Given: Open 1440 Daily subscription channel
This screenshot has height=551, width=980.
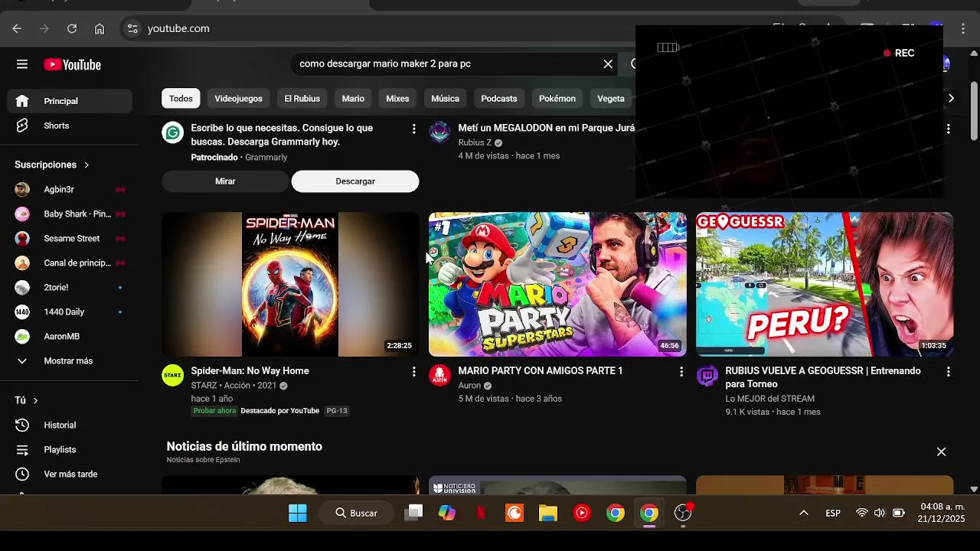Looking at the screenshot, I should coord(70,311).
